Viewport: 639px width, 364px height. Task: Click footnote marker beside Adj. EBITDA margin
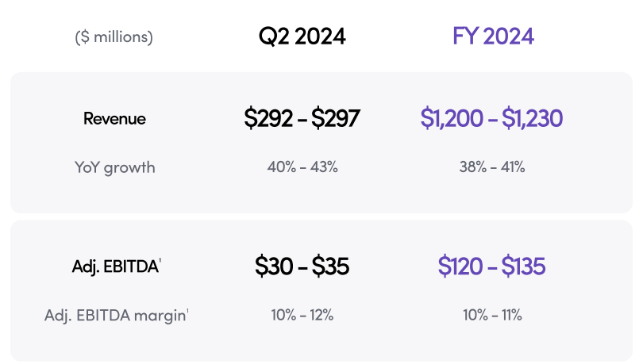tap(187, 311)
